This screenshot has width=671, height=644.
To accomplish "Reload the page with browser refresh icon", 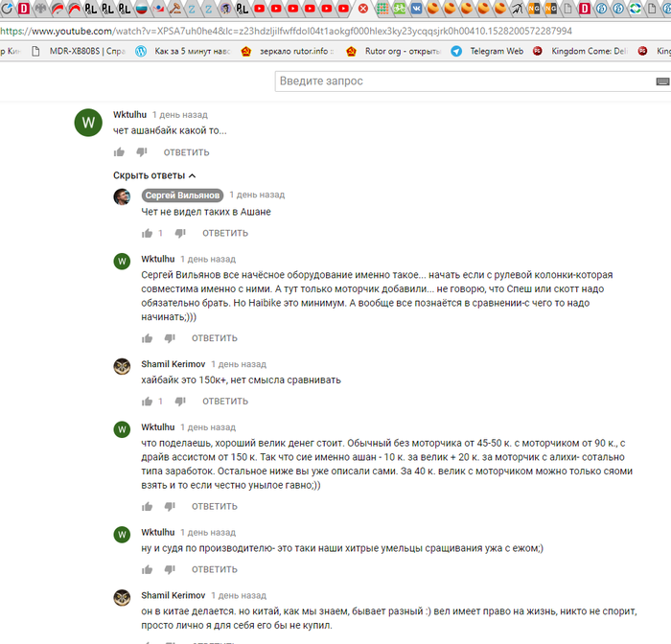I will tap(7, 8).
